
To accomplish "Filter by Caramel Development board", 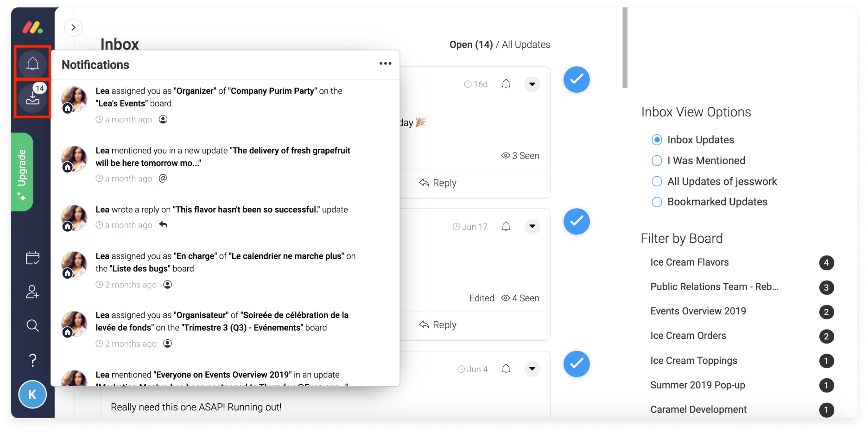I will (x=698, y=410).
